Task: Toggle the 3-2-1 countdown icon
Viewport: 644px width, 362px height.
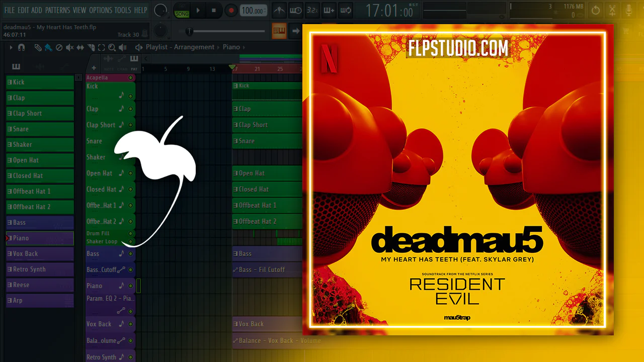Action: click(x=312, y=10)
